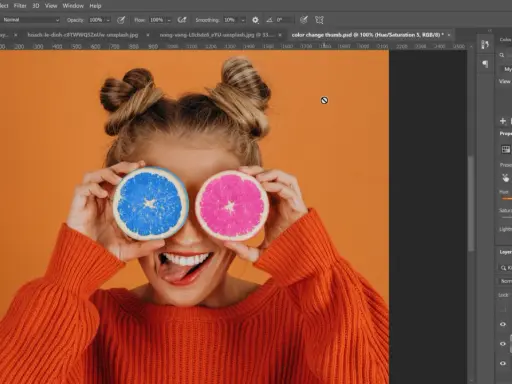Open the Filter menu
Viewport: 512px width, 384px height.
(x=20, y=6)
